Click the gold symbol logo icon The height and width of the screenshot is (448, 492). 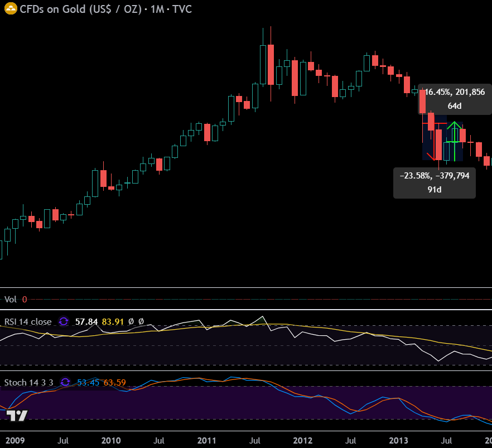click(x=11, y=9)
